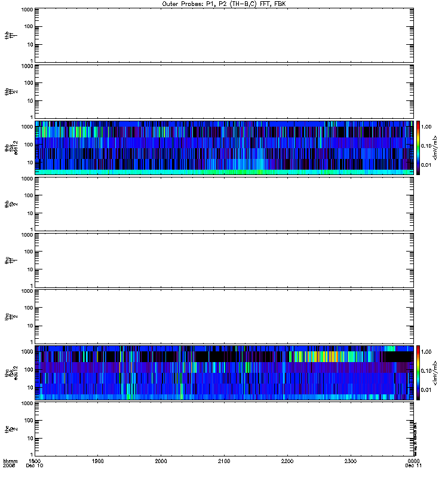Click the 0000 time axis label

click(x=414, y=461)
